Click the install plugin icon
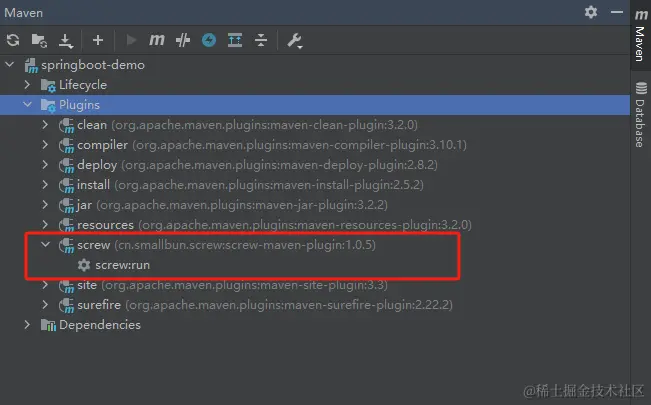 [x=66, y=185]
